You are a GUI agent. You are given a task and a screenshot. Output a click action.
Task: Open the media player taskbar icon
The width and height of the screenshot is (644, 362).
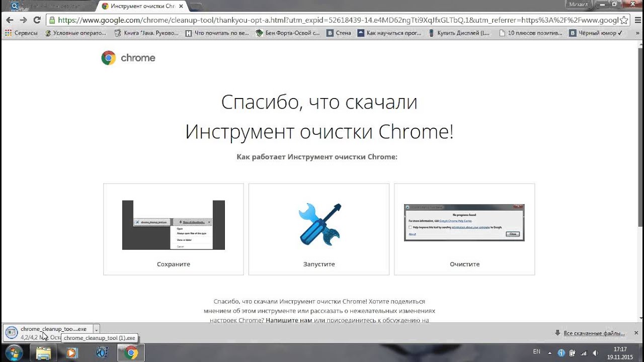tap(71, 353)
